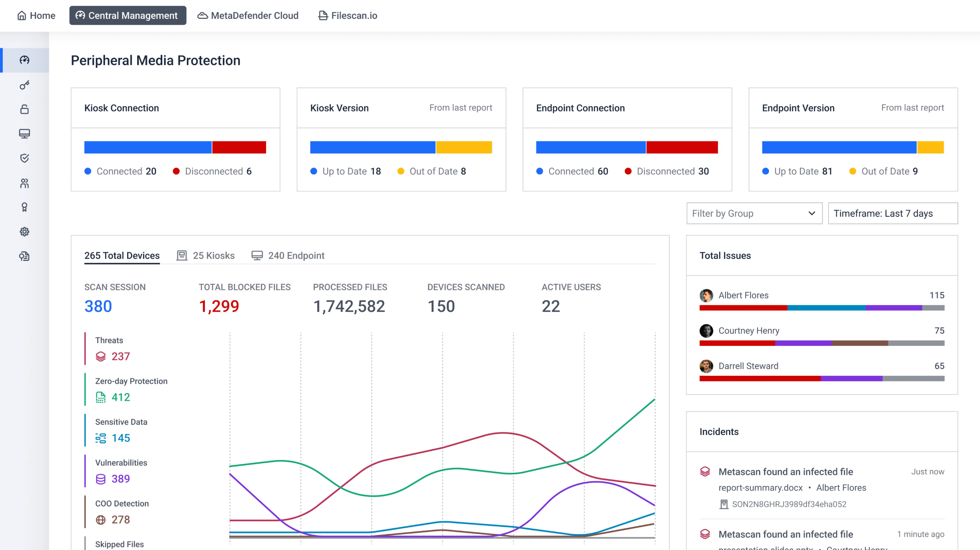Go to Filescan.io in top navigation
Screen dimensions: 980x550
[348, 16]
